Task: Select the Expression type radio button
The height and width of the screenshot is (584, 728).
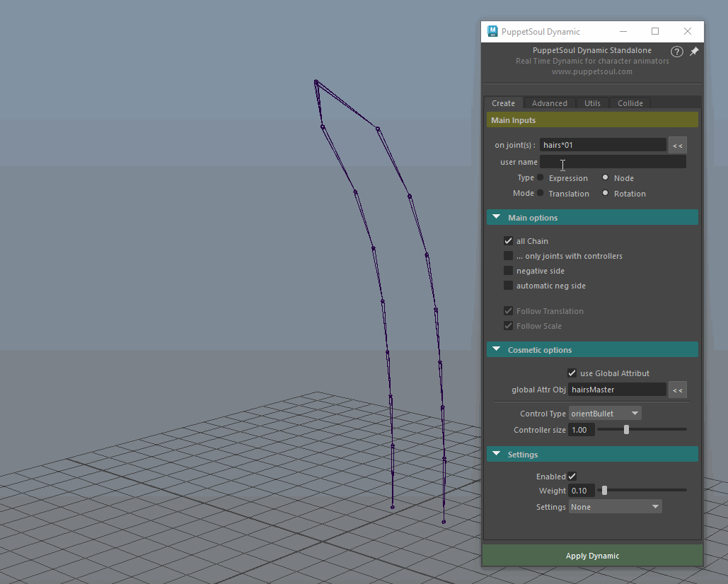Action: (x=541, y=177)
